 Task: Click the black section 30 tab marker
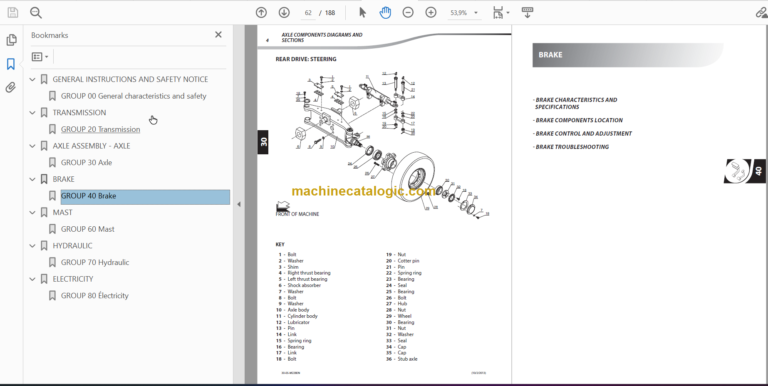[263, 142]
